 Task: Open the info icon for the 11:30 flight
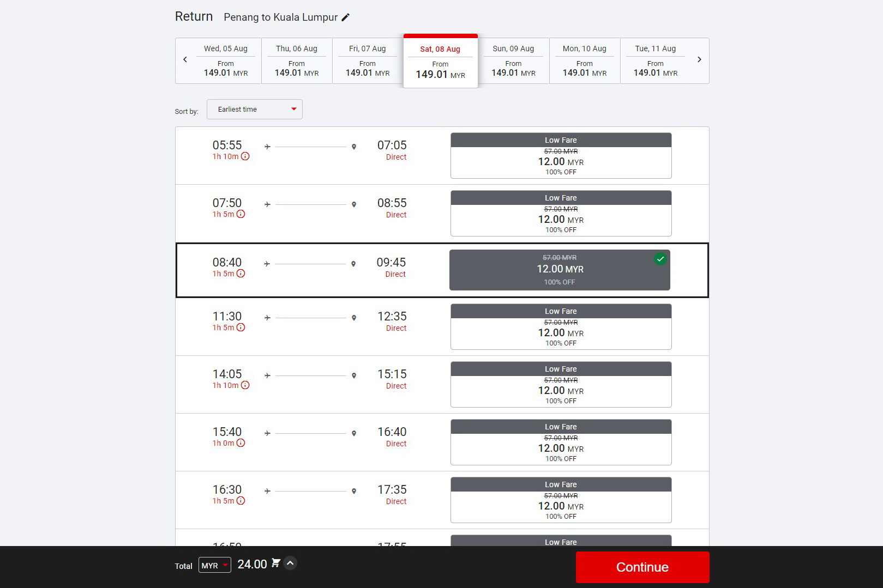pos(241,328)
